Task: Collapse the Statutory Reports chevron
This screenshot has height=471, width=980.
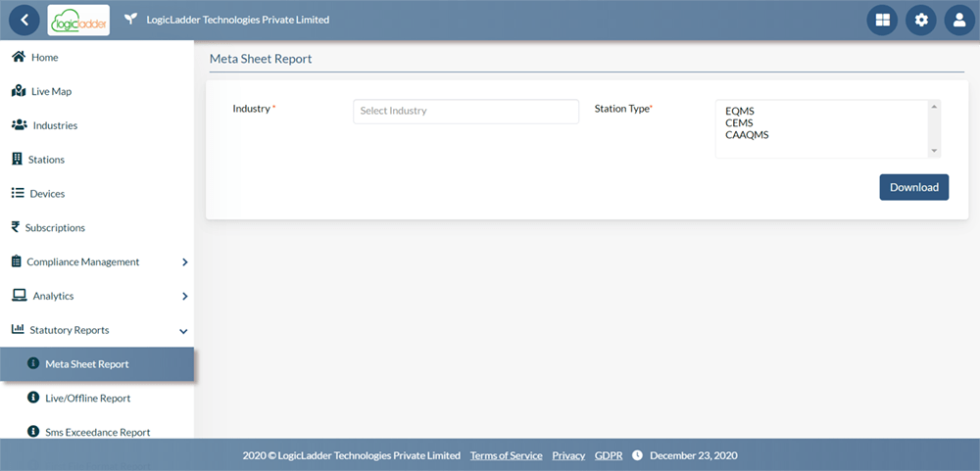Action: point(183,331)
